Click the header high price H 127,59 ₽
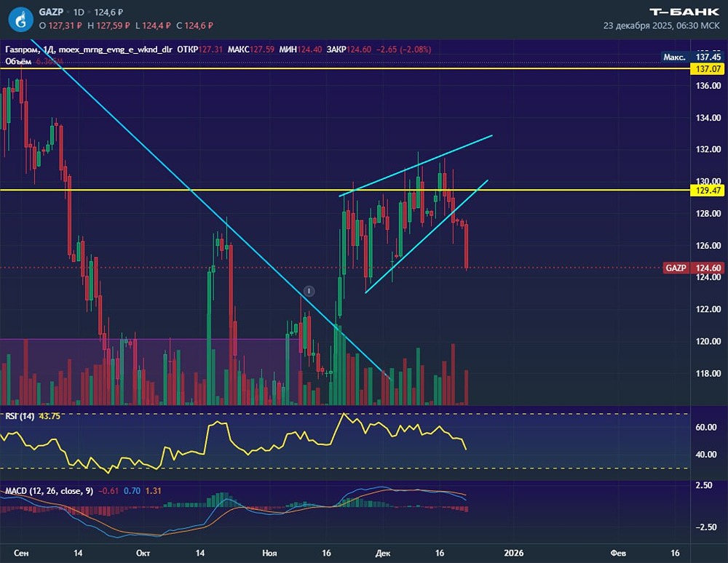728x563 pixels. tap(108, 25)
